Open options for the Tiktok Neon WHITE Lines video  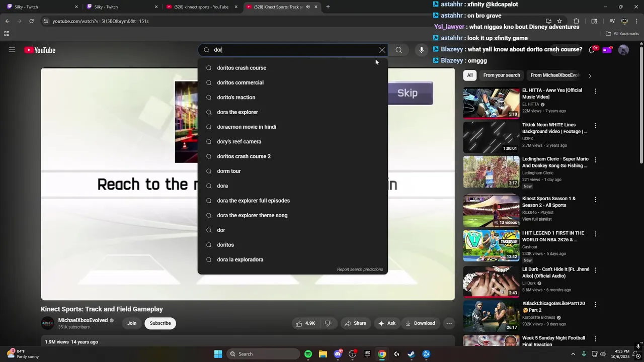595,126
